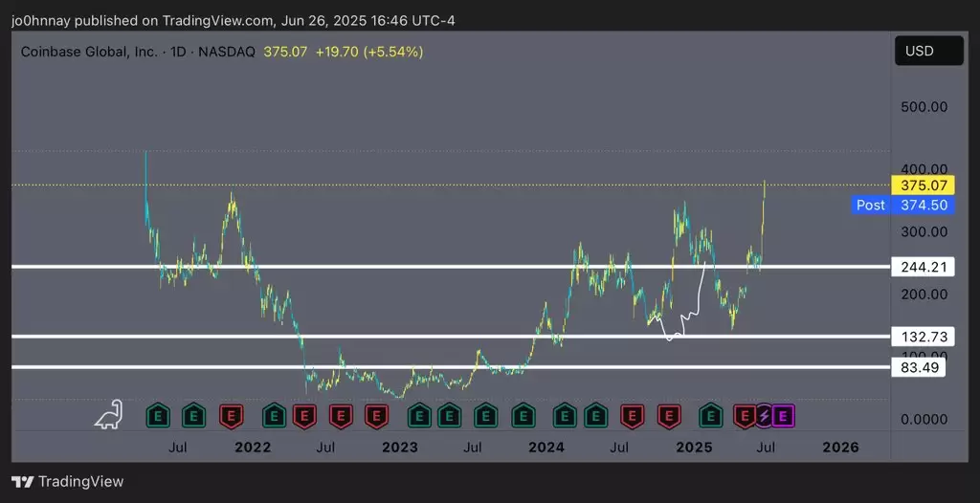Click the last green earnings marker before the 2024 label
The width and height of the screenshot is (980, 503).
click(523, 416)
